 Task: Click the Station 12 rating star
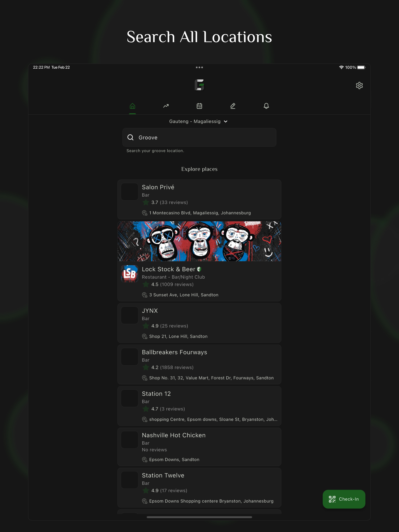(146, 409)
